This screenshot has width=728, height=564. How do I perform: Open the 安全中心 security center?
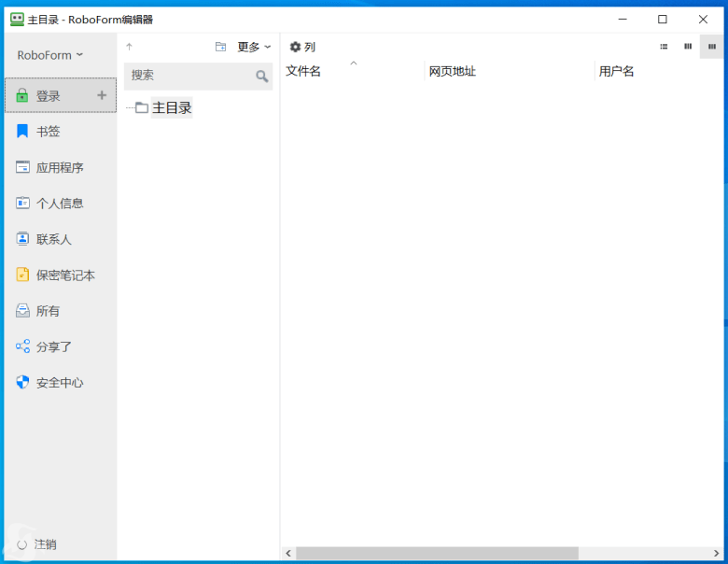[61, 382]
